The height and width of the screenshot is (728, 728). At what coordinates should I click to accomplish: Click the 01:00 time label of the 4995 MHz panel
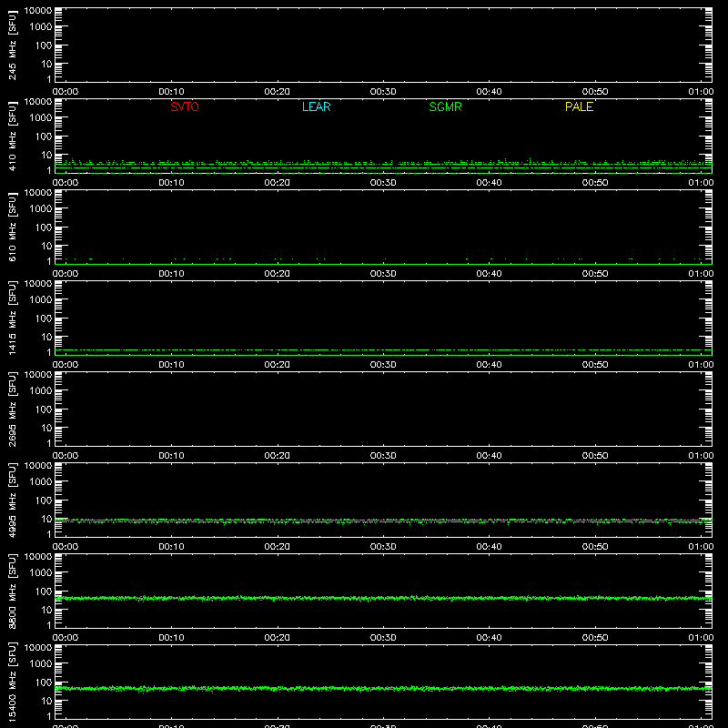(x=701, y=547)
